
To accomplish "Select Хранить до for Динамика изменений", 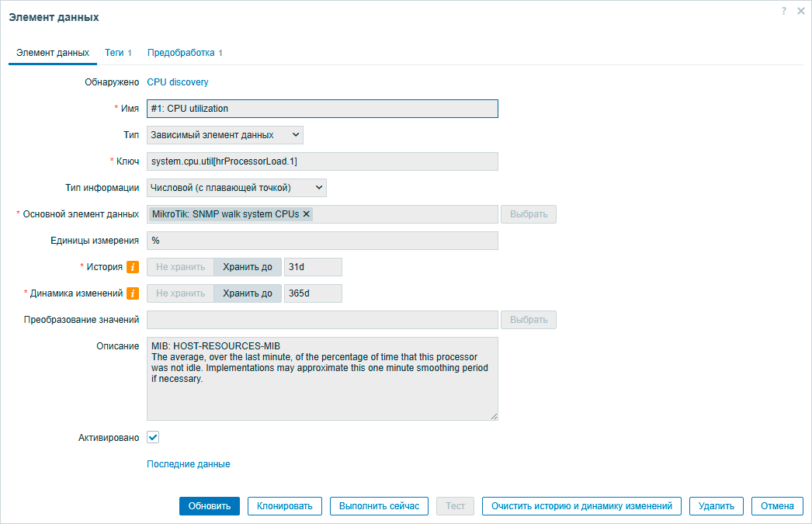I will tap(247, 293).
